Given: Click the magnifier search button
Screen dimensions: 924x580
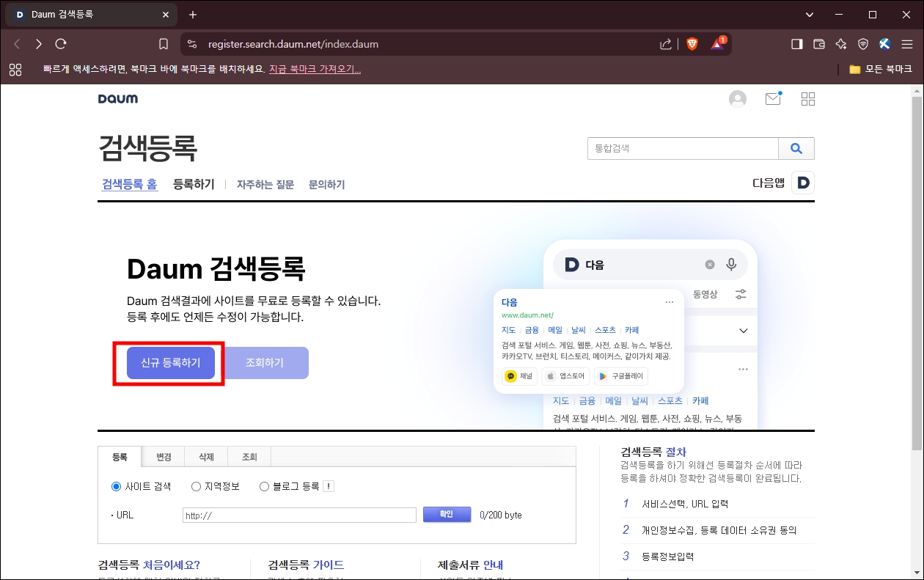Looking at the screenshot, I should (796, 148).
